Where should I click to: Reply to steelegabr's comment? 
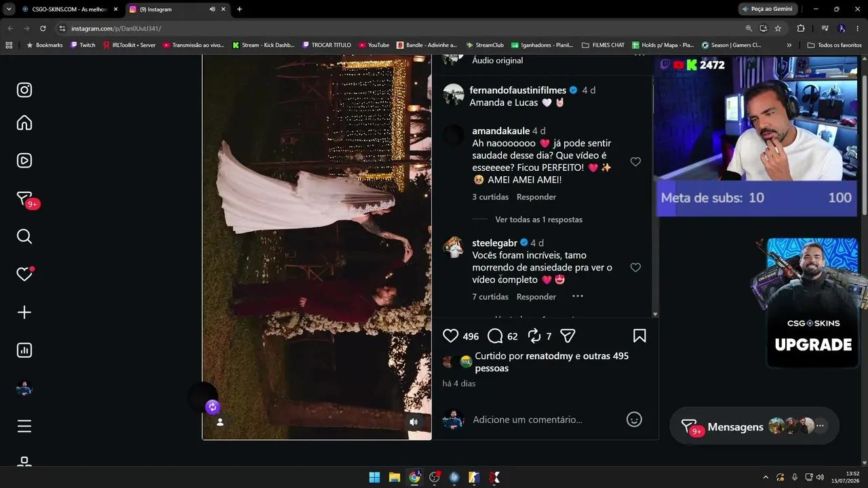536,297
